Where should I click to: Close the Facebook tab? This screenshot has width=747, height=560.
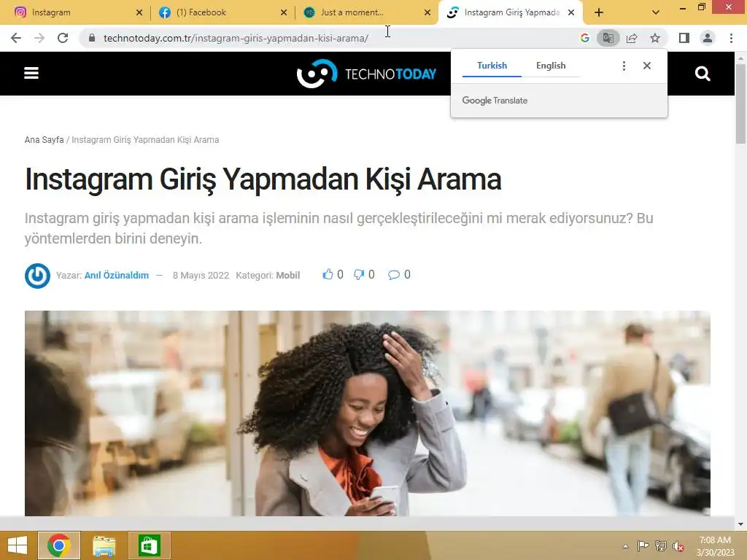(284, 12)
